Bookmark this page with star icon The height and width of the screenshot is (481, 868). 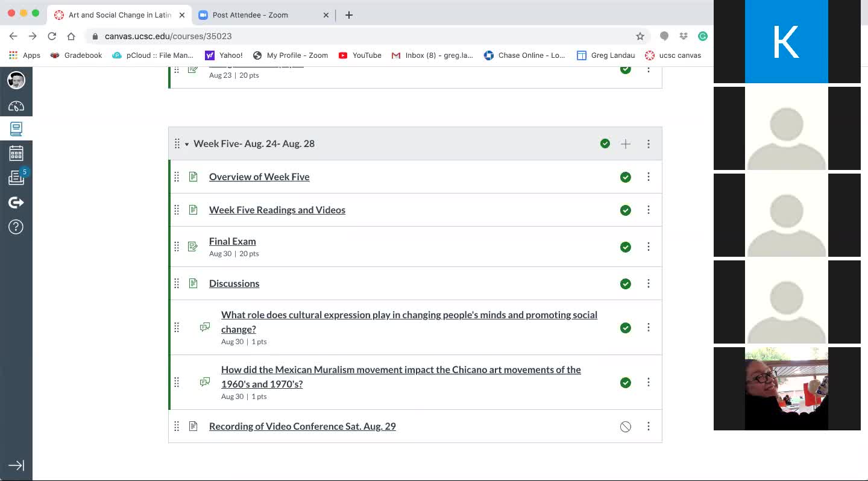click(x=640, y=36)
